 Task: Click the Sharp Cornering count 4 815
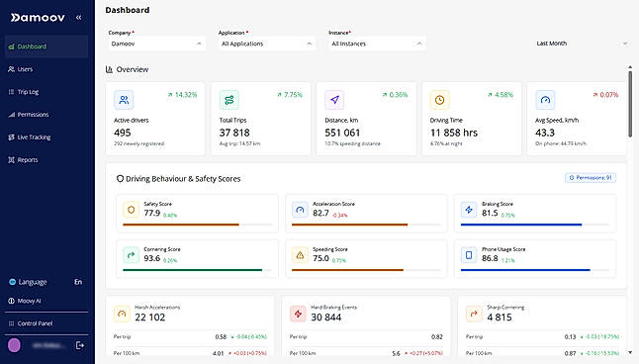500,318
